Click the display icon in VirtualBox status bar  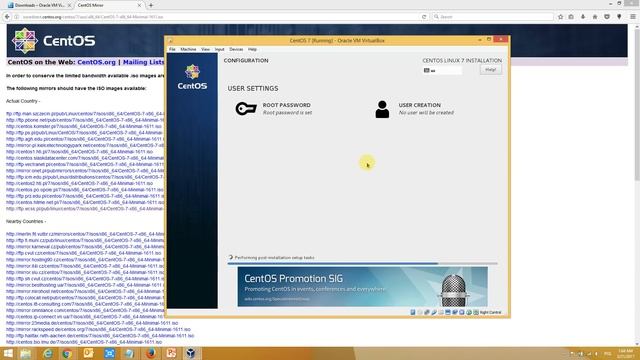point(448,312)
